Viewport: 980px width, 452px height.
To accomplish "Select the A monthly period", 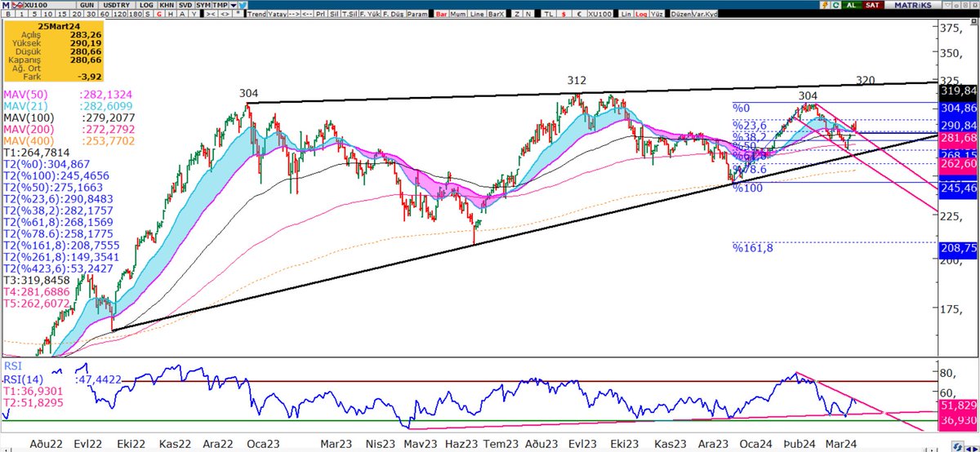I will pyautogui.click(x=182, y=14).
